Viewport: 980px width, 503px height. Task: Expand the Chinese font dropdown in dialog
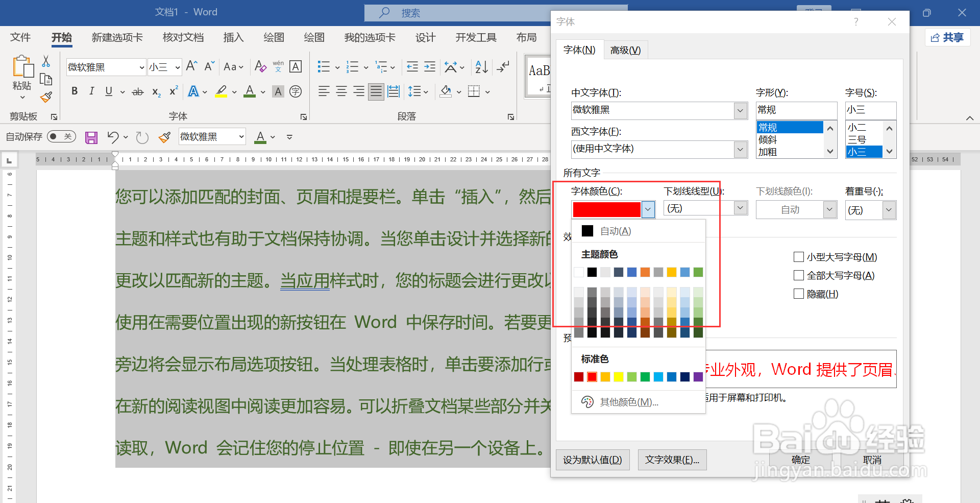[741, 110]
